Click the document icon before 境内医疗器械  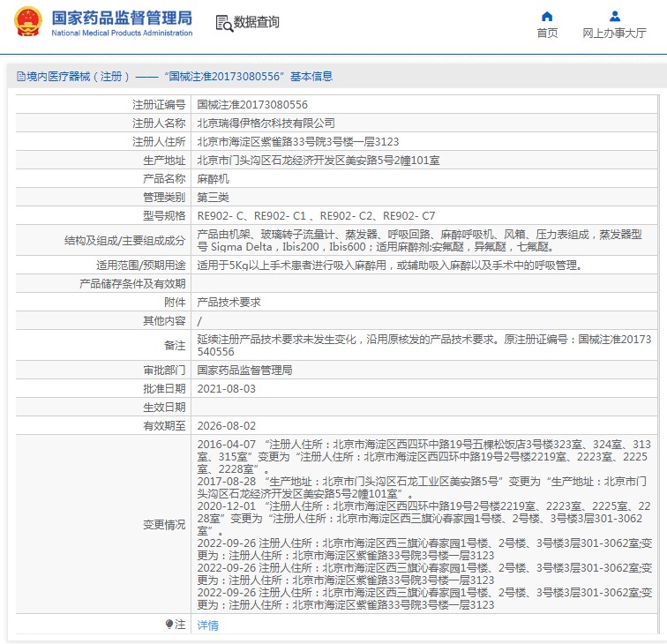tap(21, 77)
